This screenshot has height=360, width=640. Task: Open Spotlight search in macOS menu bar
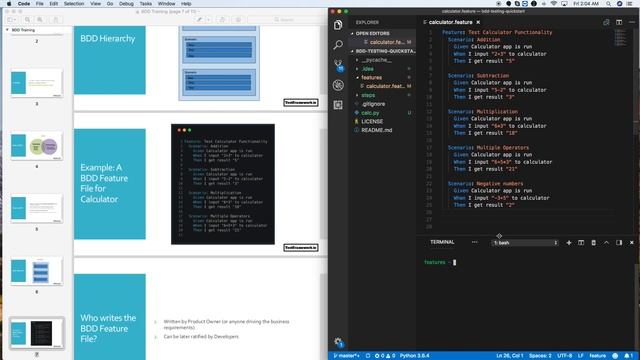608,3
